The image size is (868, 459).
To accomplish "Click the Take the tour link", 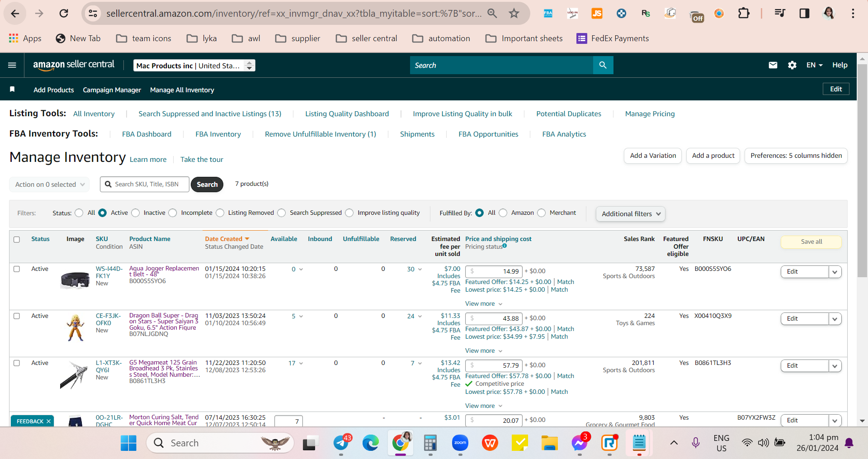I will [202, 160].
